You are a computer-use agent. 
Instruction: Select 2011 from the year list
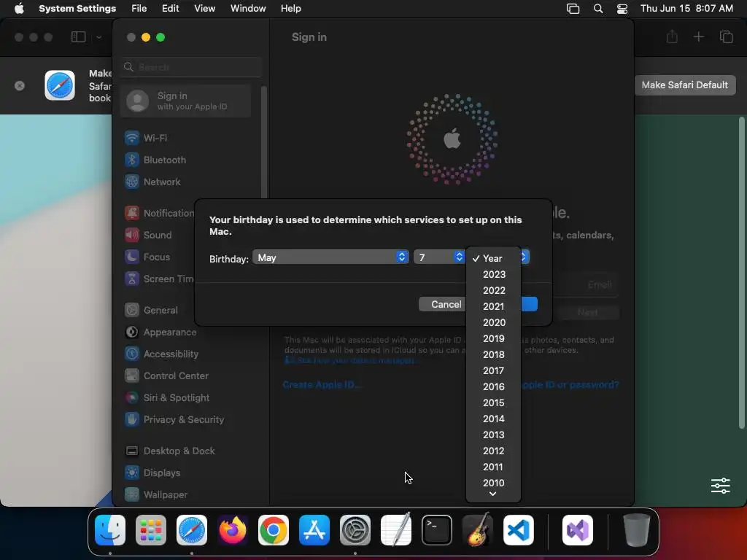tap(493, 467)
